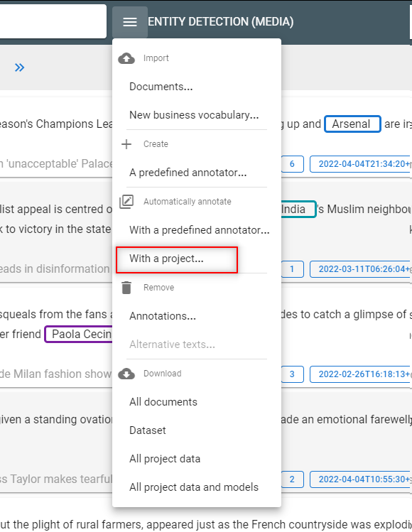Click the Automatically annotate pencil icon
This screenshot has width=412, height=532.
[126, 202]
